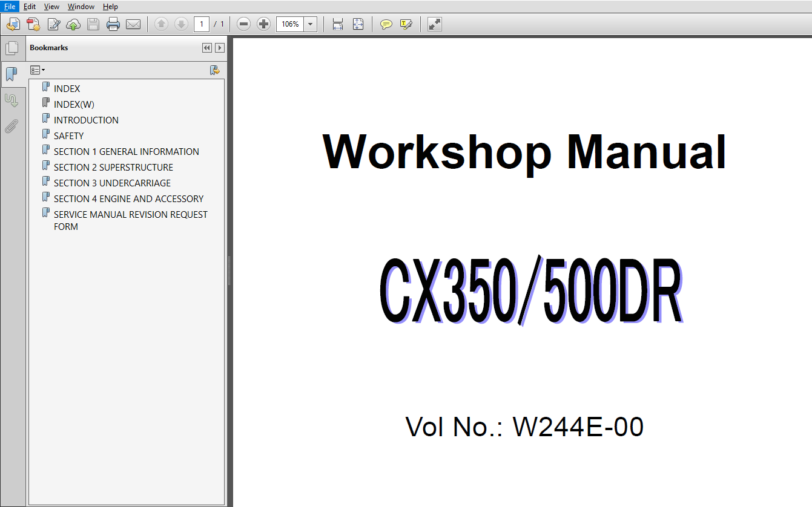Collapse Bookmarks panel with double-arrow button
812x507 pixels.
(x=207, y=48)
